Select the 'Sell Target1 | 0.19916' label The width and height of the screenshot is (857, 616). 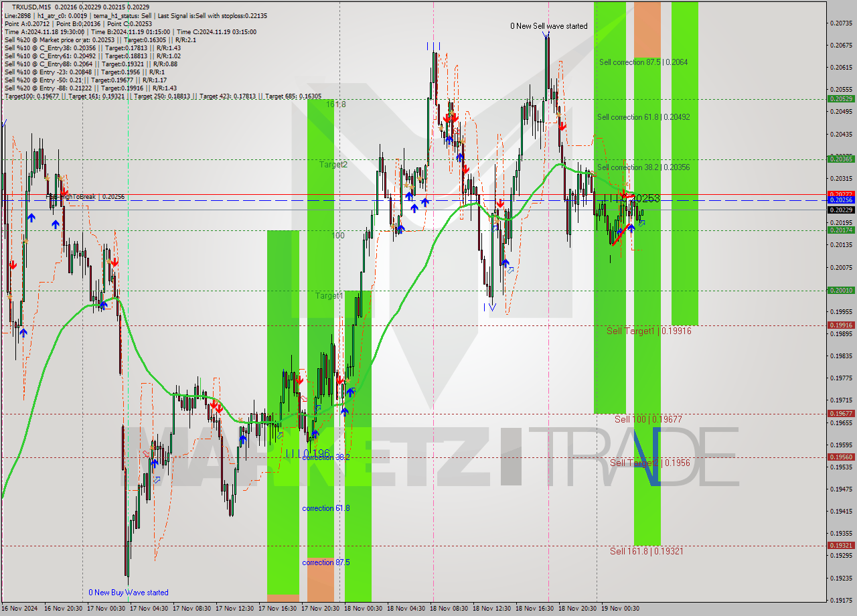649,331
